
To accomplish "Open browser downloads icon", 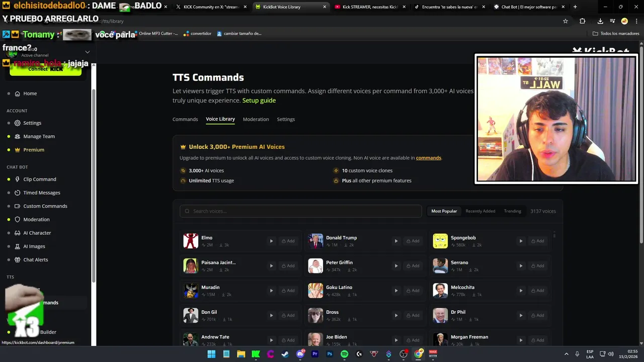I will tap(600, 21).
